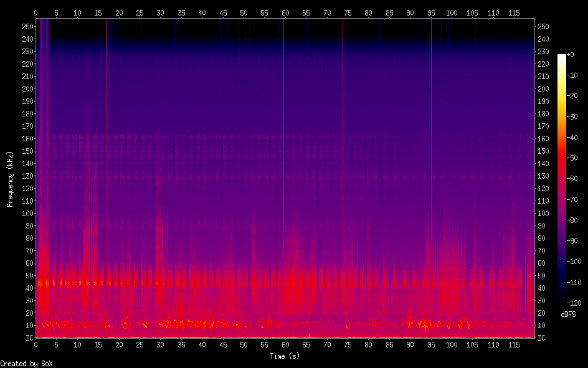Click the dBFS label under the color scale

[567, 315]
